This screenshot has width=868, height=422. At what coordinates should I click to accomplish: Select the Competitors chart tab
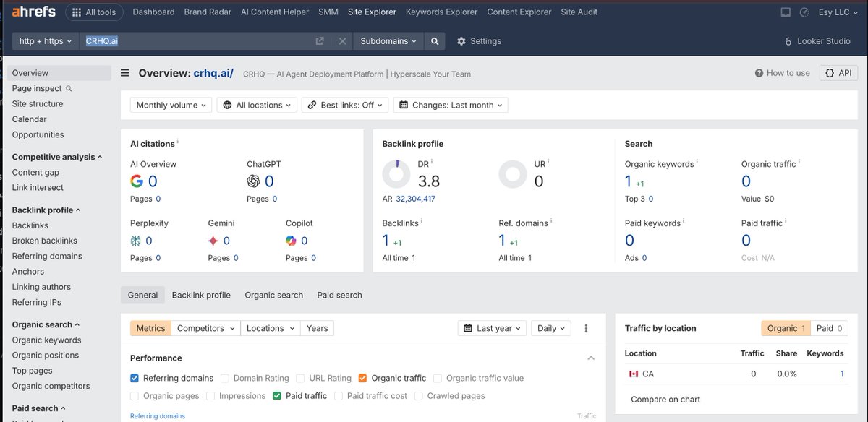(x=206, y=328)
